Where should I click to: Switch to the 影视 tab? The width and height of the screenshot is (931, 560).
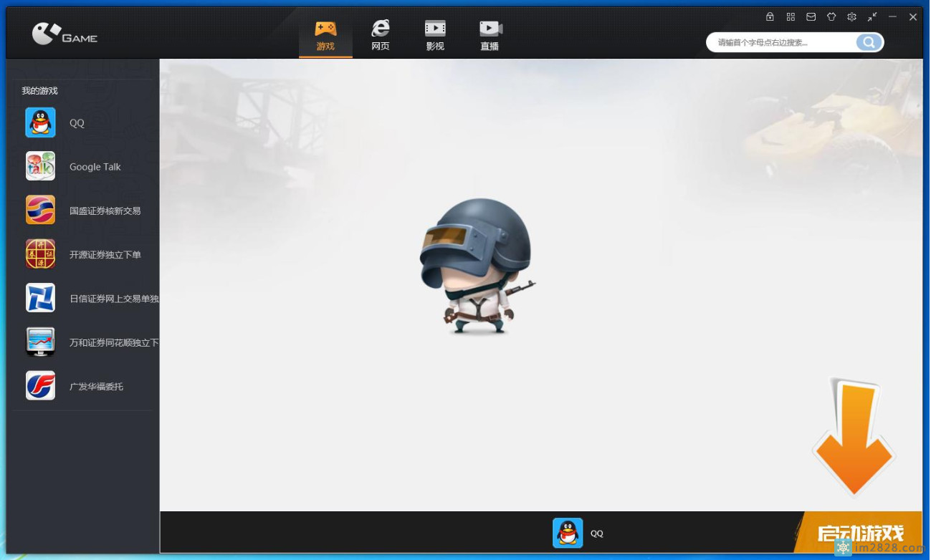pyautogui.click(x=435, y=37)
